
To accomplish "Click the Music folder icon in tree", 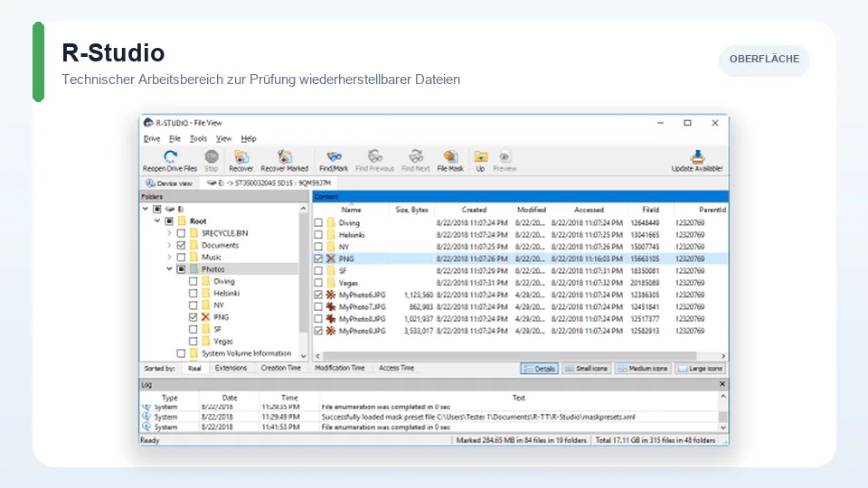I will (x=193, y=257).
